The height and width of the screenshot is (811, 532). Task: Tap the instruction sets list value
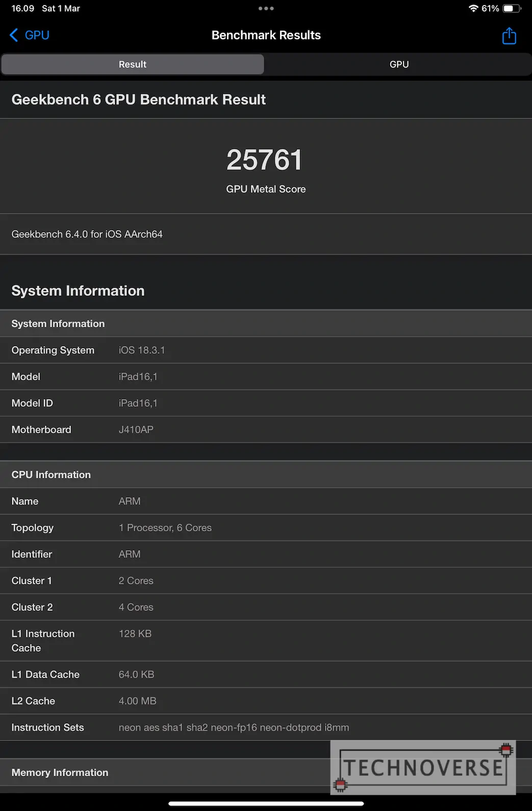[x=234, y=728]
